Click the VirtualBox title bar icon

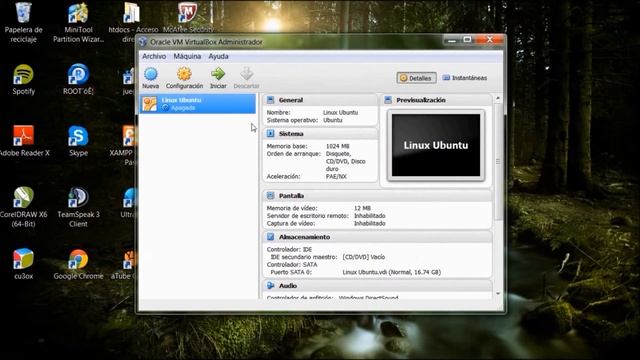[143, 42]
